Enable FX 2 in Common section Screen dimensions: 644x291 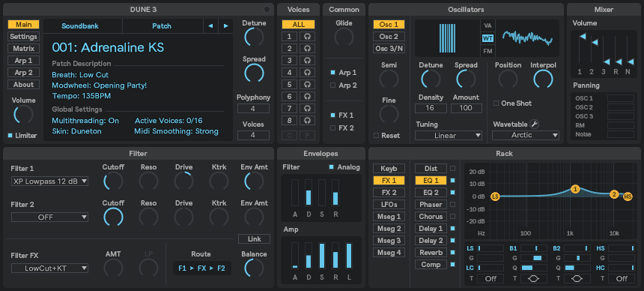[333, 128]
